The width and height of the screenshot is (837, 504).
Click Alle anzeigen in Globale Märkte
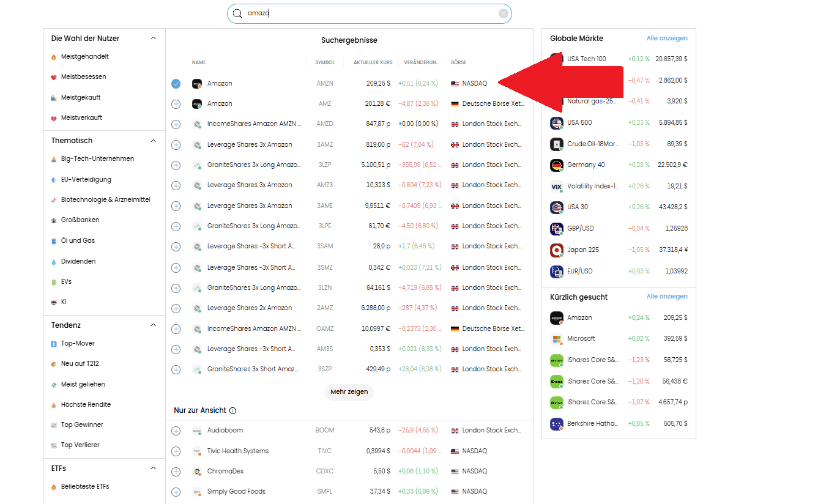pos(667,39)
